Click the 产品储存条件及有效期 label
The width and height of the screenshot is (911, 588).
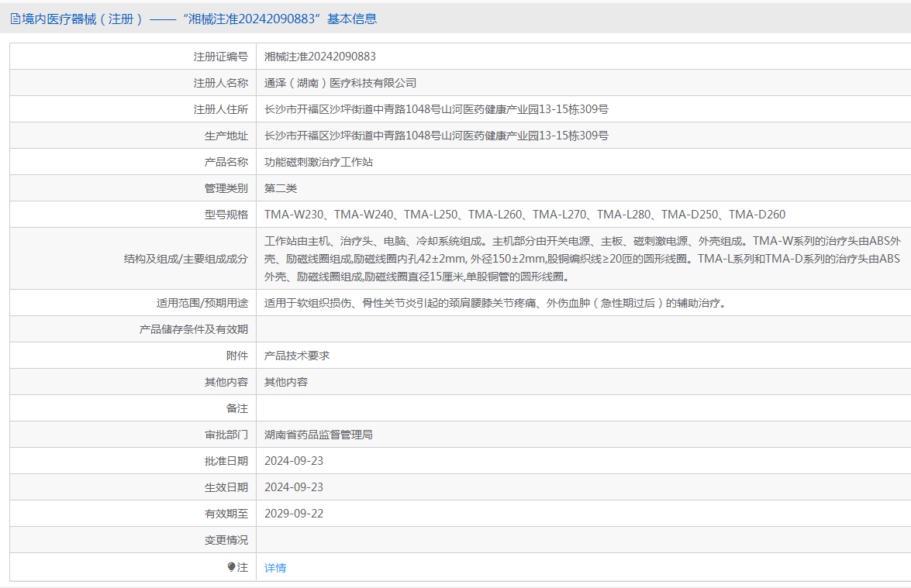click(194, 329)
